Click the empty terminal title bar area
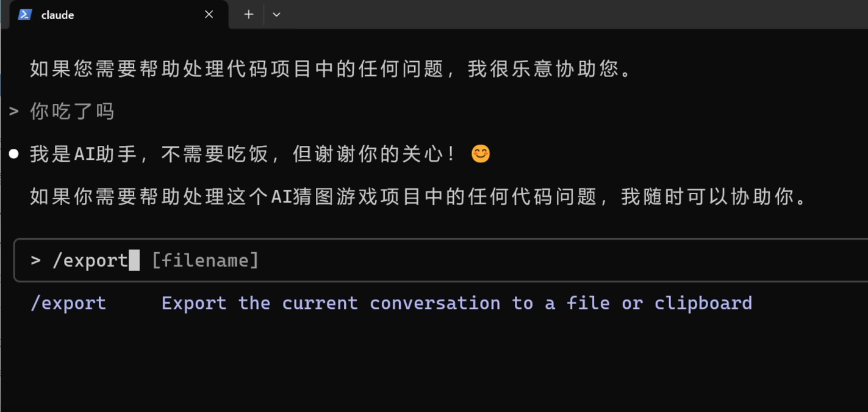 click(x=549, y=14)
